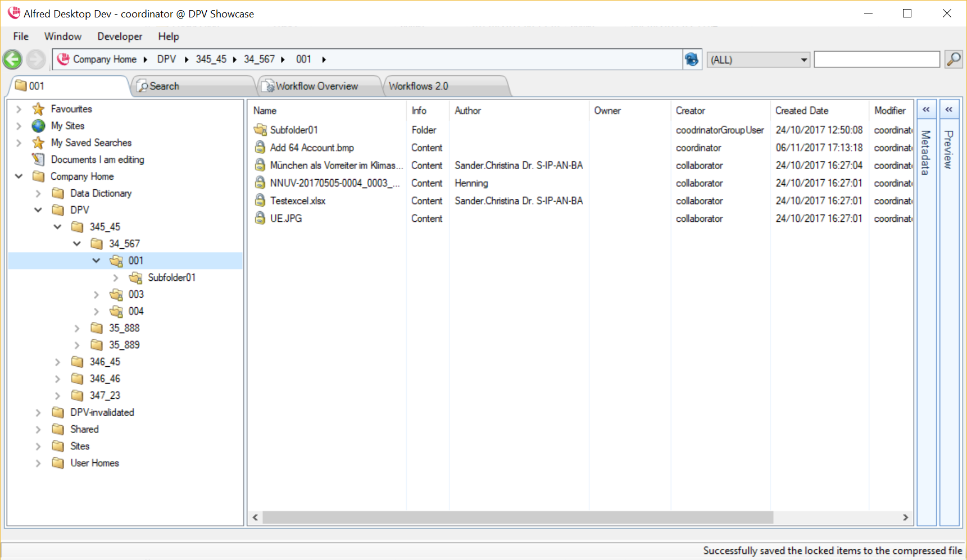The width and height of the screenshot is (967, 560).
Task: Click the lock icon of Testexcel.xlsx
Action: point(260,201)
